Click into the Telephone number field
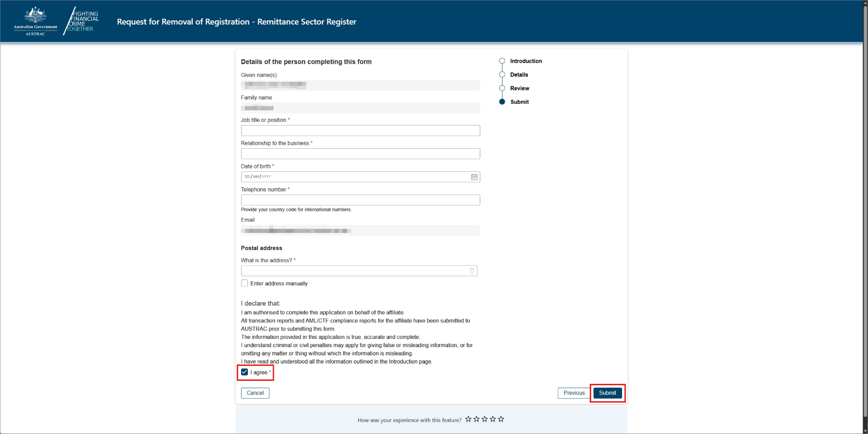868x434 pixels. click(360, 200)
